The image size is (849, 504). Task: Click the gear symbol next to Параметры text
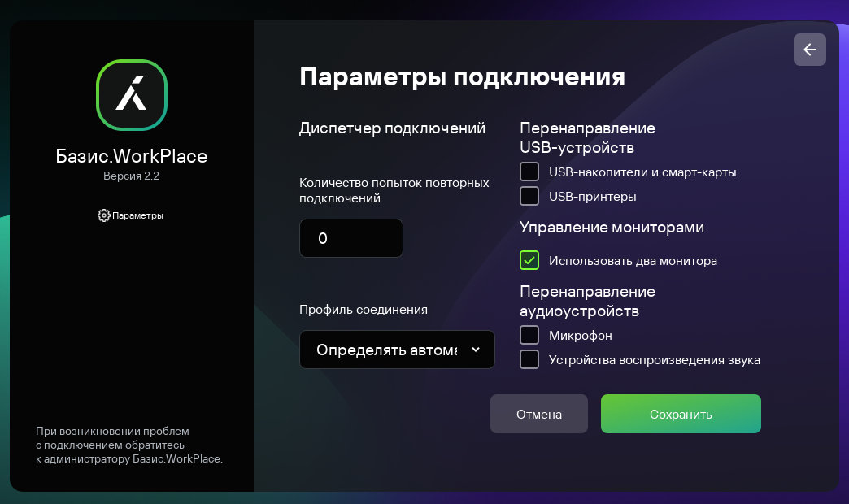103,215
